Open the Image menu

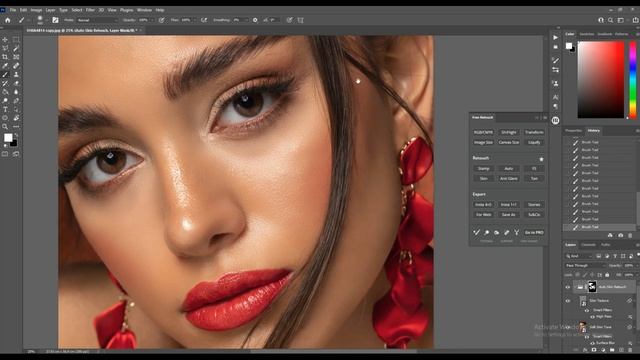[36, 10]
